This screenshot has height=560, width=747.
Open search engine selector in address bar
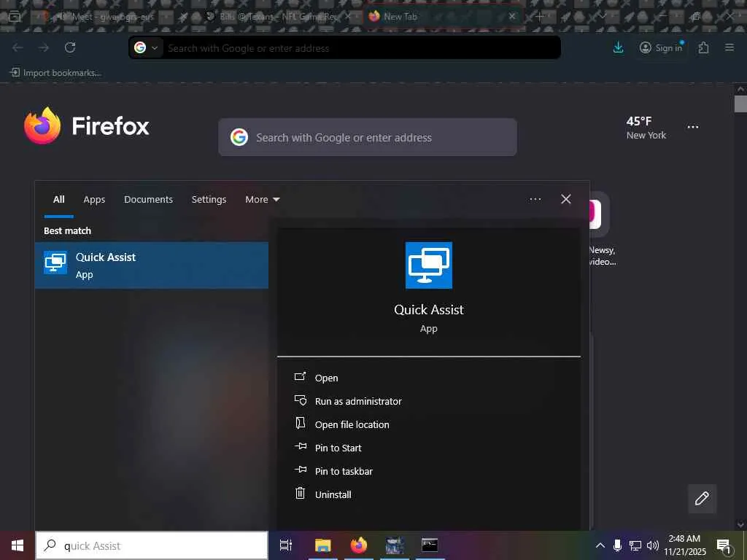coord(146,47)
